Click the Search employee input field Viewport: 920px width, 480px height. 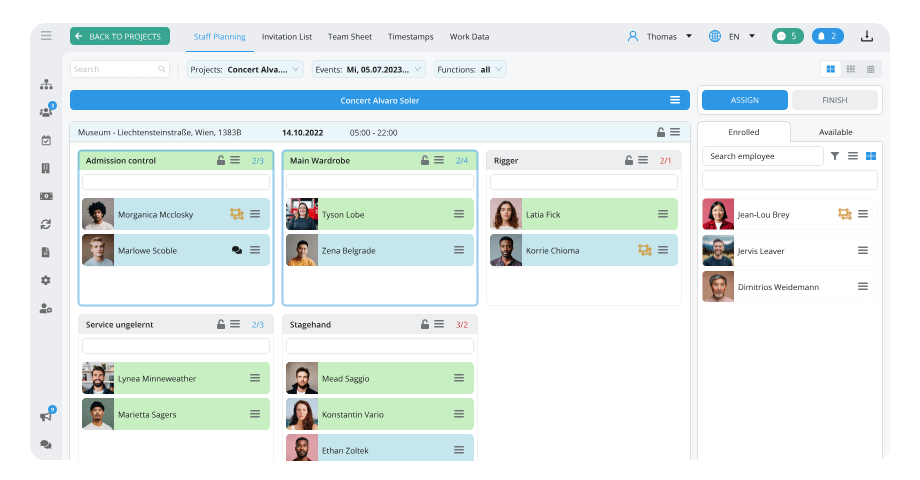(x=762, y=156)
